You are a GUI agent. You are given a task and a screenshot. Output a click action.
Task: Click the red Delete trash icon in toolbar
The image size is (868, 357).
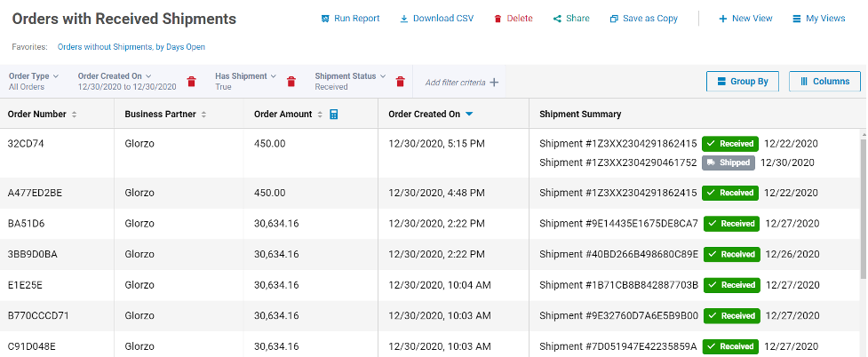tap(498, 19)
